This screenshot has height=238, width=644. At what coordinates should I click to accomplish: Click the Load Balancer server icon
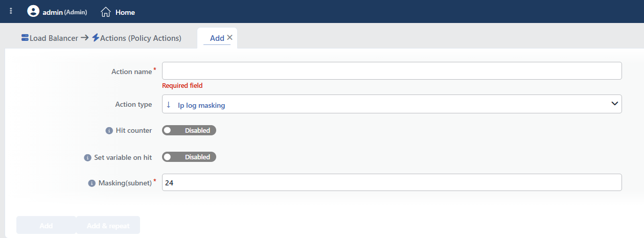pyautogui.click(x=25, y=38)
